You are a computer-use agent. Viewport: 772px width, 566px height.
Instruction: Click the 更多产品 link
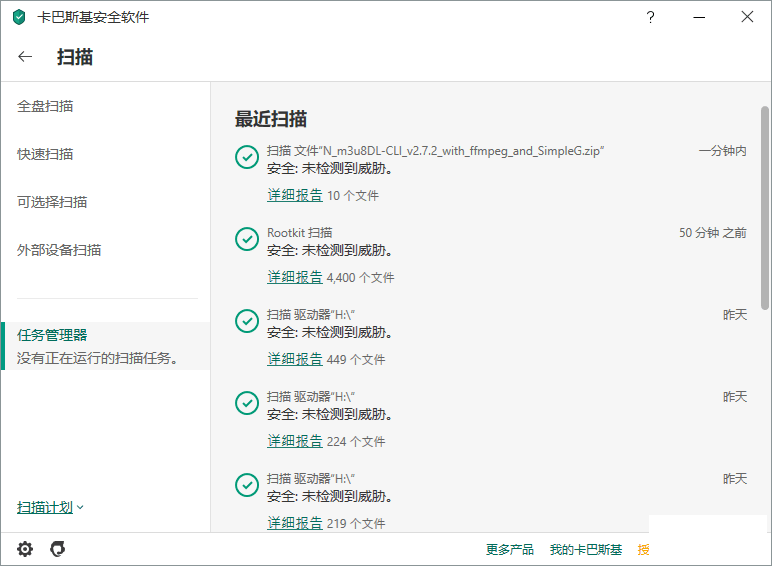click(510, 549)
